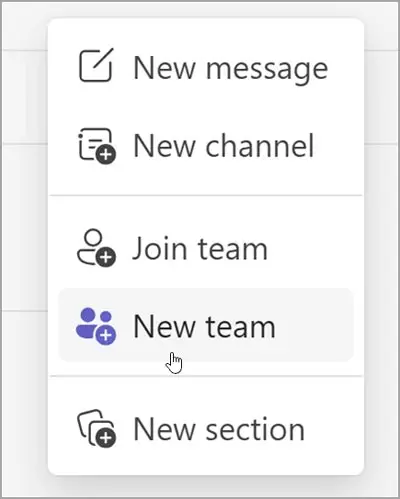
Task: Click the "New section" text label
Action: [x=219, y=429]
